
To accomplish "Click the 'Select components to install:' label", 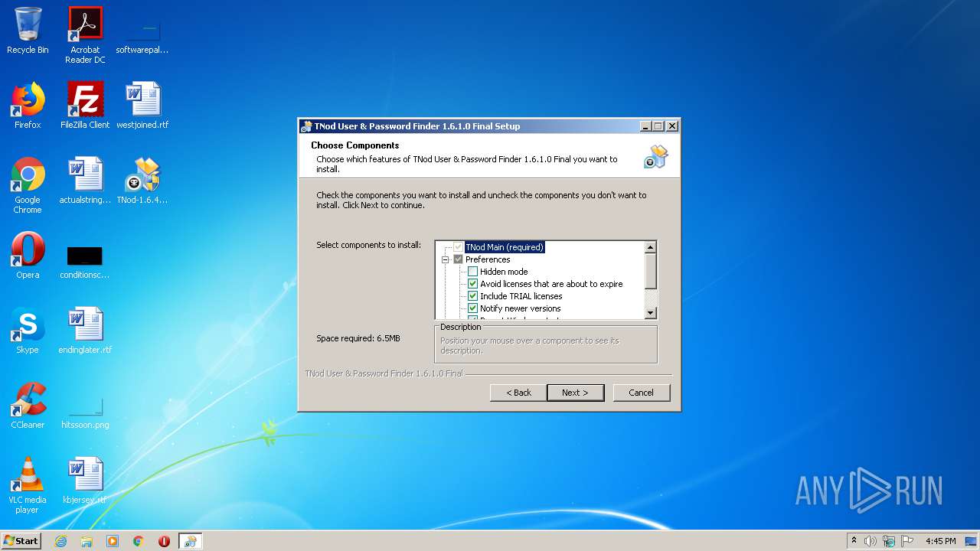I will (369, 245).
